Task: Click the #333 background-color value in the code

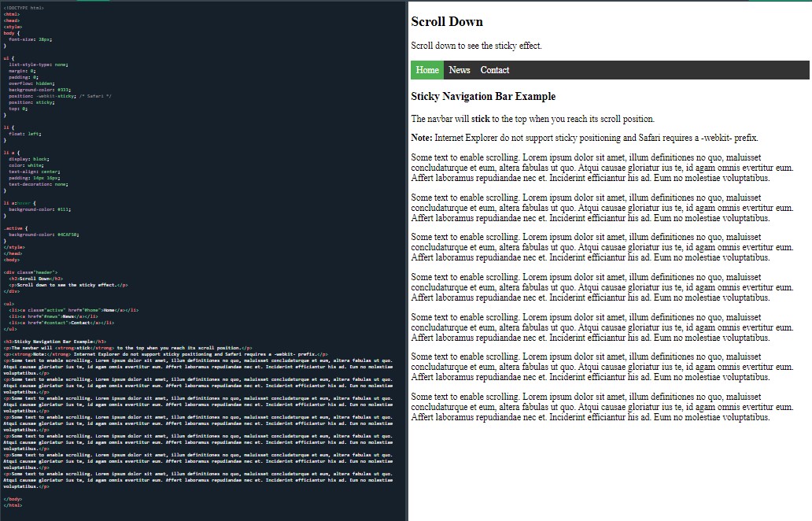Action: point(63,90)
